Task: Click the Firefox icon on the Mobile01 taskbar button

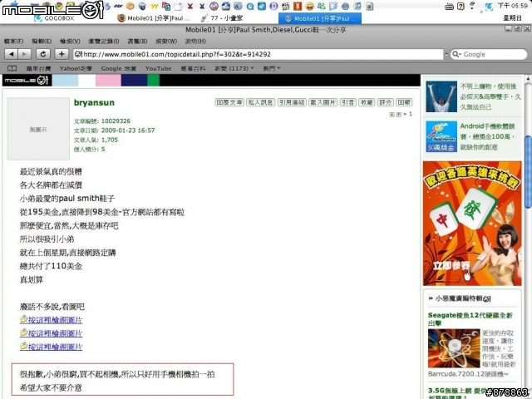Action: (121, 18)
